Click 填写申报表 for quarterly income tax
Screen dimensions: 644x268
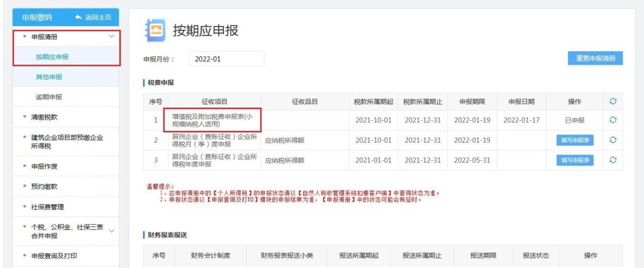point(575,140)
